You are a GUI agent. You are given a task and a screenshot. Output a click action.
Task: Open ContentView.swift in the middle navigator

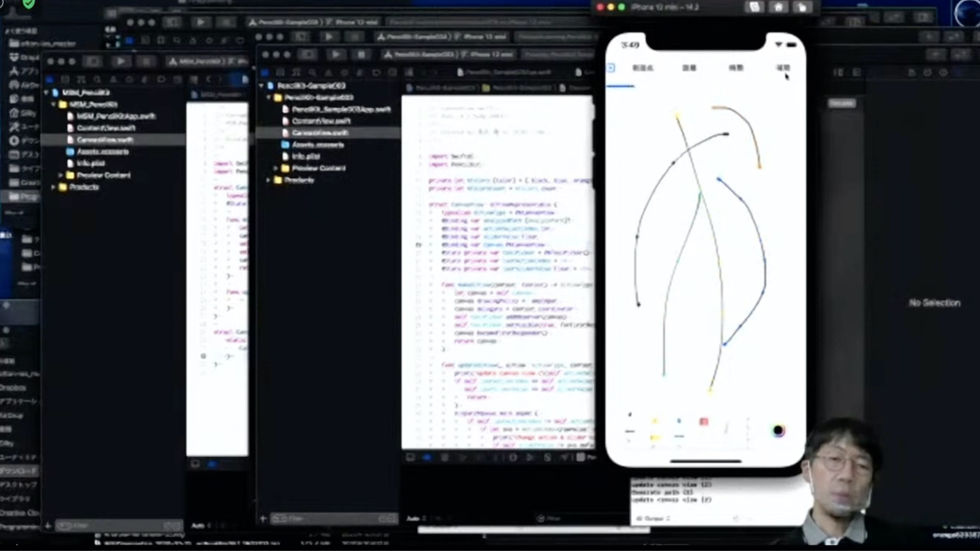tap(321, 121)
